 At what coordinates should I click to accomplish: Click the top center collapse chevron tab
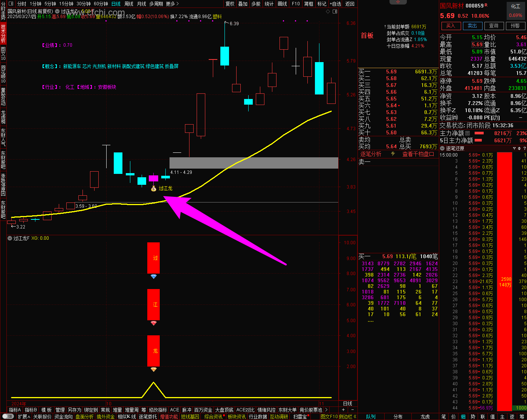pyautogui.click(x=399, y=2)
